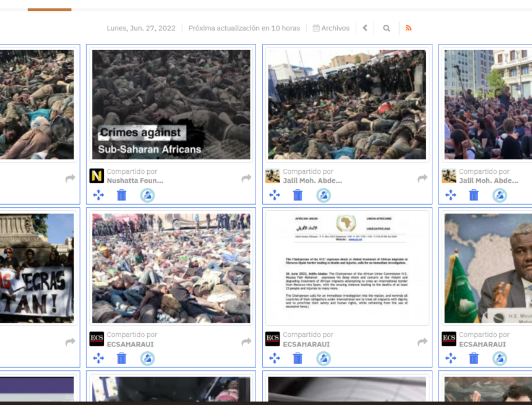Click the ECS logo on bottom-right card
Viewport: 532px width, 405px height.
click(x=448, y=339)
